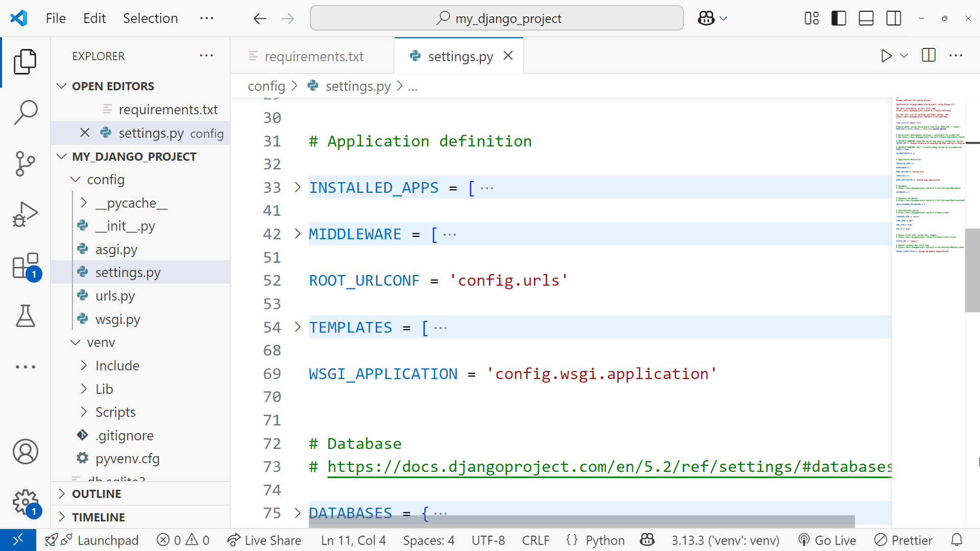Toggle the primary side bar visibility
This screenshot has width=980, height=551.
(x=839, y=18)
